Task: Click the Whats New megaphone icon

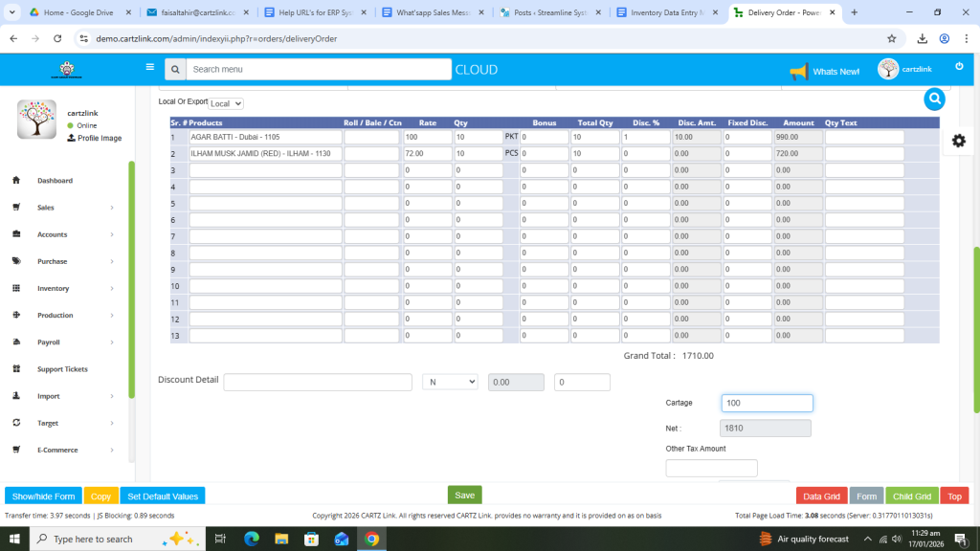Action: click(798, 72)
